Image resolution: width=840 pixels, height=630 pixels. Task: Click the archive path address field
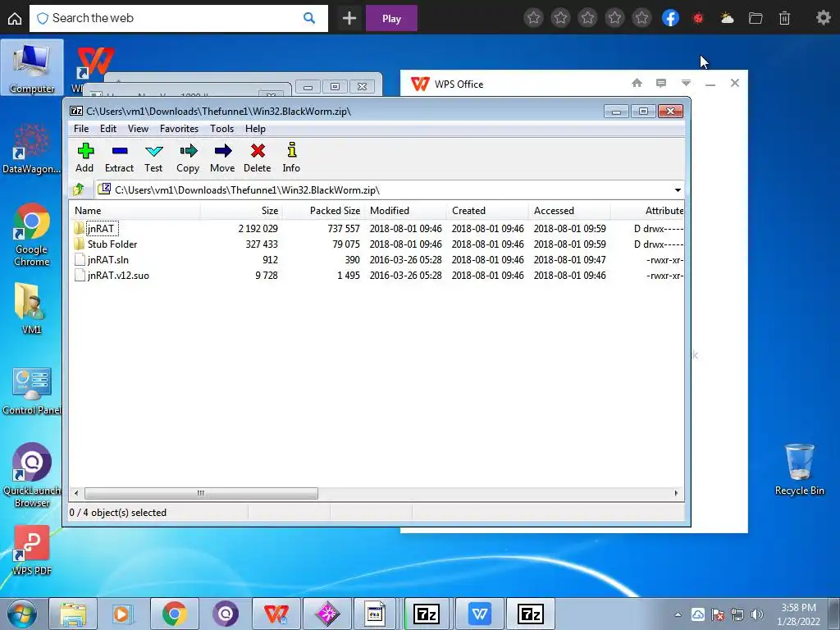point(384,190)
